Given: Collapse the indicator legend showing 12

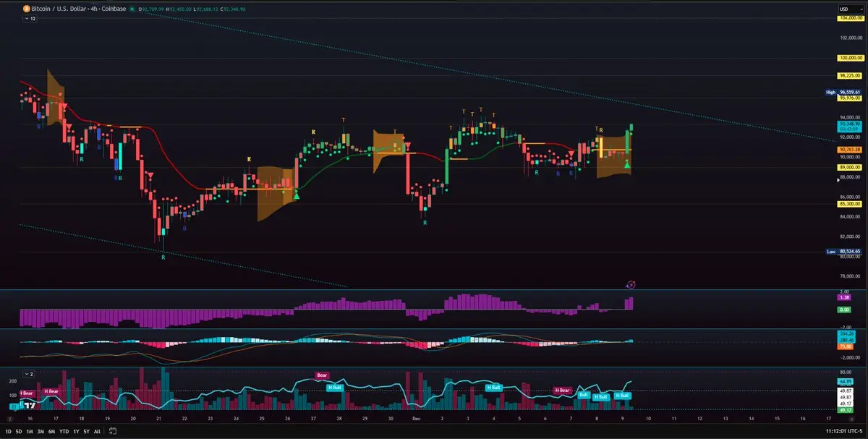Looking at the screenshot, I should point(30,19).
